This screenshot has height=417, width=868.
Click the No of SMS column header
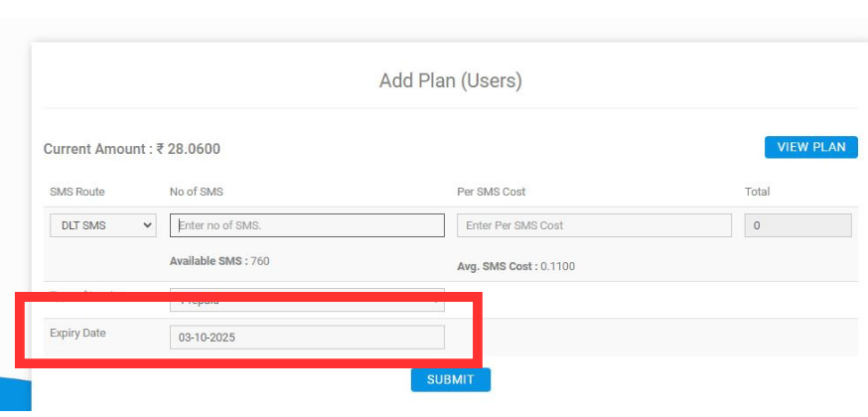click(x=195, y=192)
